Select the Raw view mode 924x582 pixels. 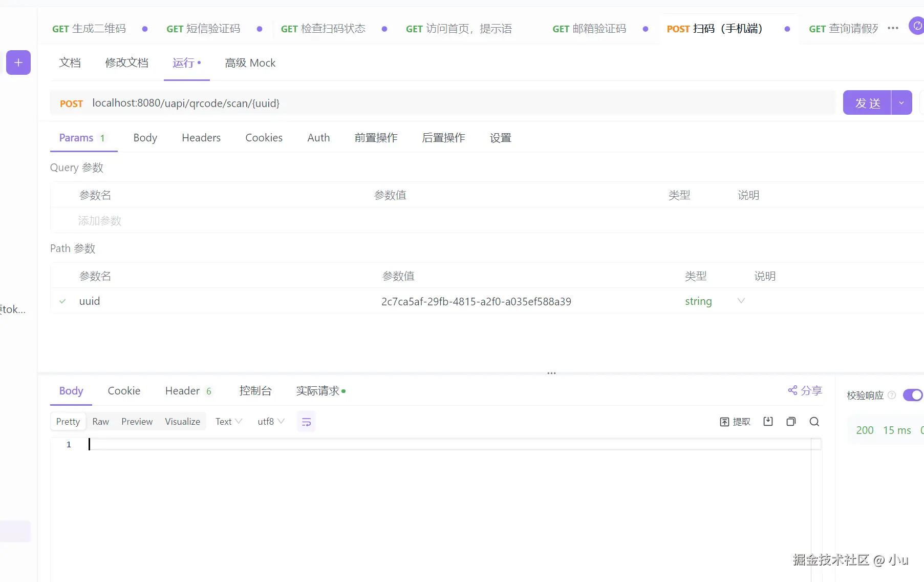click(101, 421)
